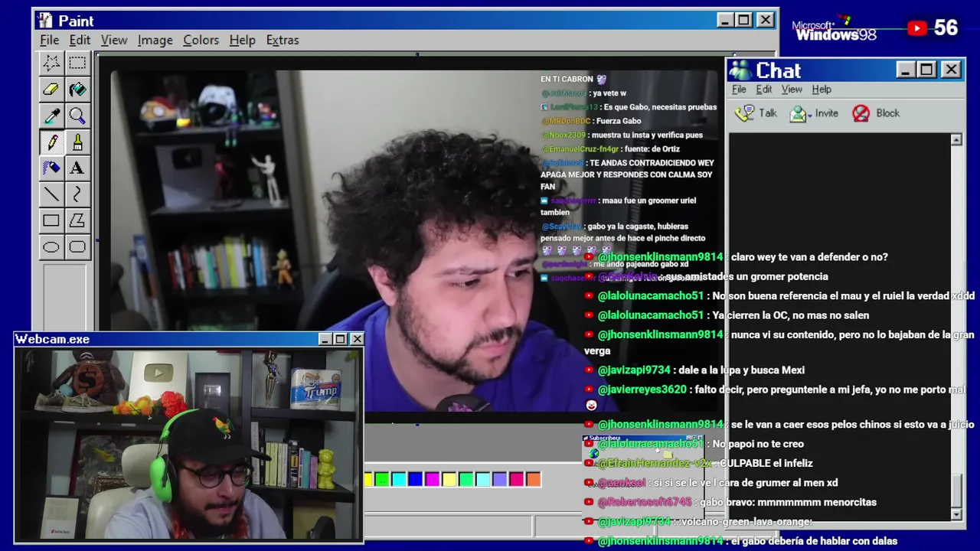The image size is (980, 551).
Task: Minimize the Chat window
Action: 906,70
